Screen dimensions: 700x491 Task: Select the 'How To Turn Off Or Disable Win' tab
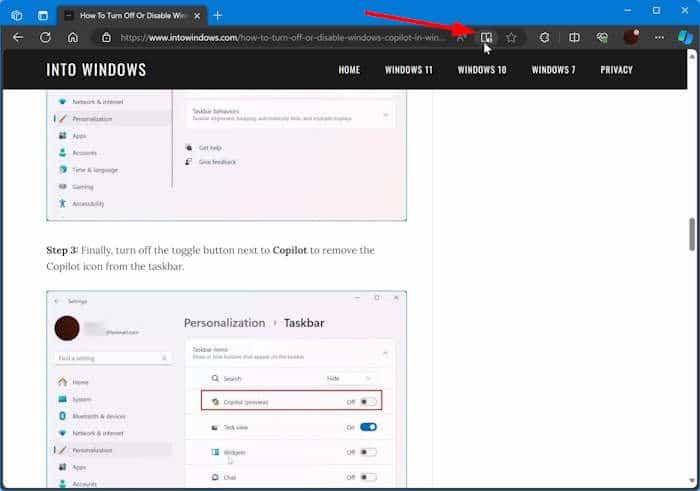[x=132, y=16]
